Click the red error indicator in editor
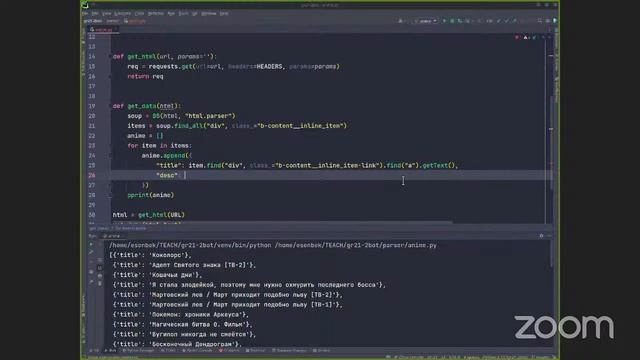The height and width of the screenshot is (360, 640). click(517, 38)
